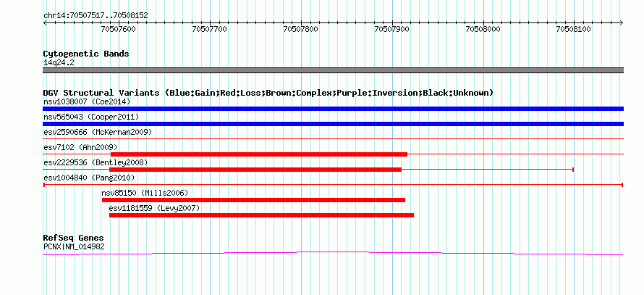Viewport: 644px width, 295px height.
Task: Click the esv1004840 (Pang2010) variant label
Action: (x=89, y=178)
